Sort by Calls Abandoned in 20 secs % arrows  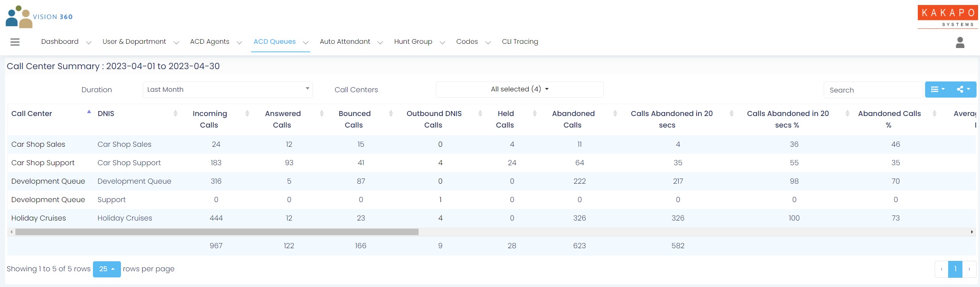tap(848, 113)
